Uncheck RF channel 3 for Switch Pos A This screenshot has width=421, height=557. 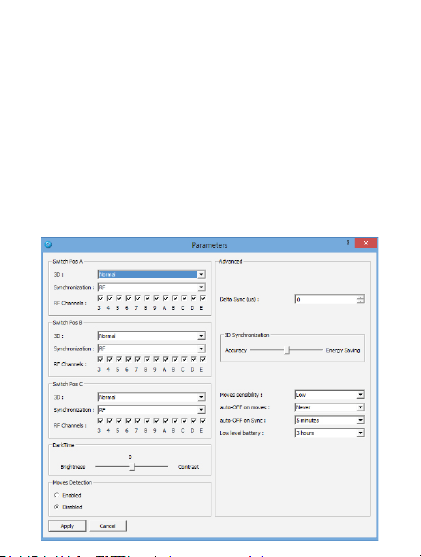(100, 298)
